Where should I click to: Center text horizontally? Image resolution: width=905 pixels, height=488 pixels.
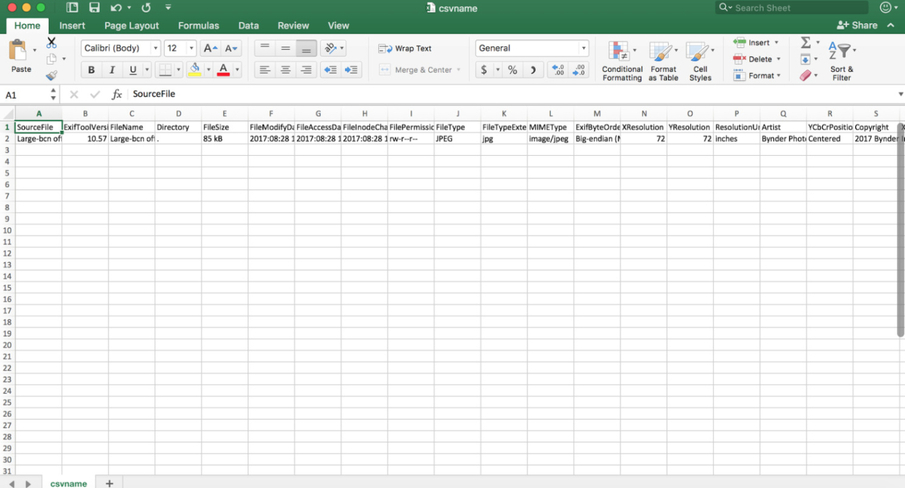tap(286, 70)
